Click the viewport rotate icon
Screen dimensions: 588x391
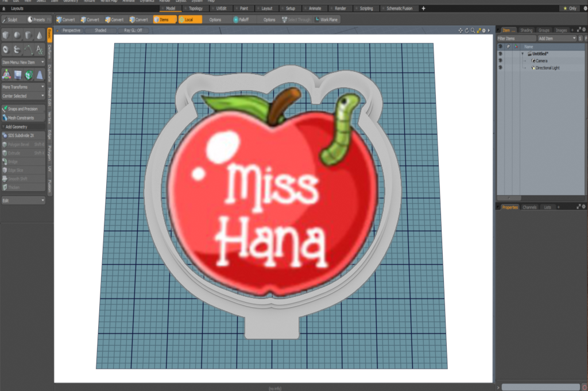[466, 30]
